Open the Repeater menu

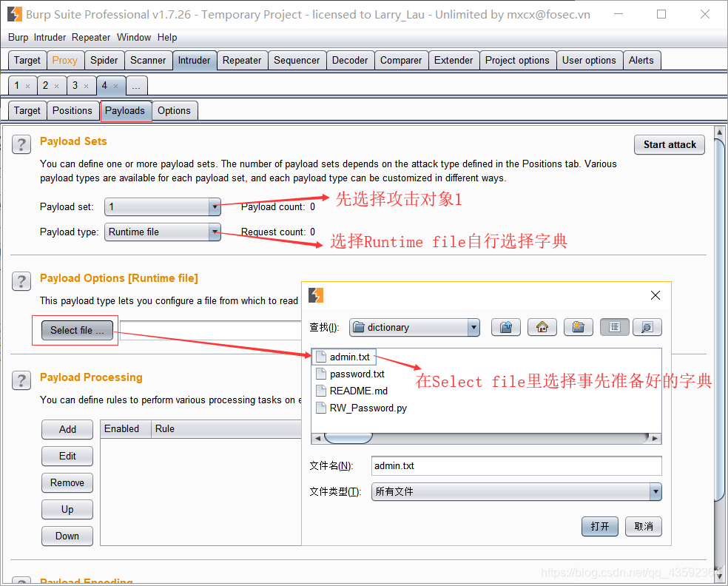(x=91, y=37)
